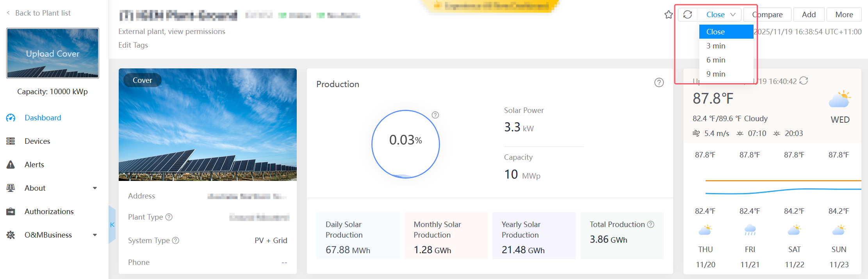Viewport: 868px width, 279px height.
Task: Click the Total Production info icon
Action: pos(651,224)
